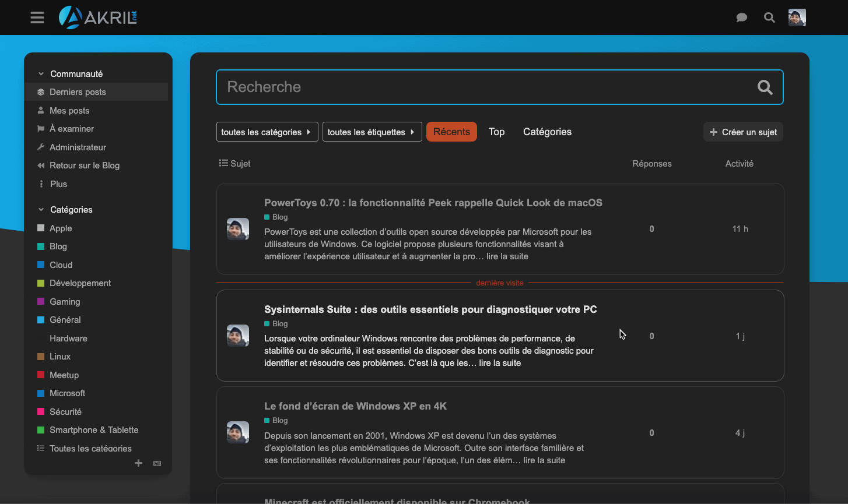Screen dimensions: 848x504
Task: Open 'Derniers posts' in sidebar
Action: point(96,92)
